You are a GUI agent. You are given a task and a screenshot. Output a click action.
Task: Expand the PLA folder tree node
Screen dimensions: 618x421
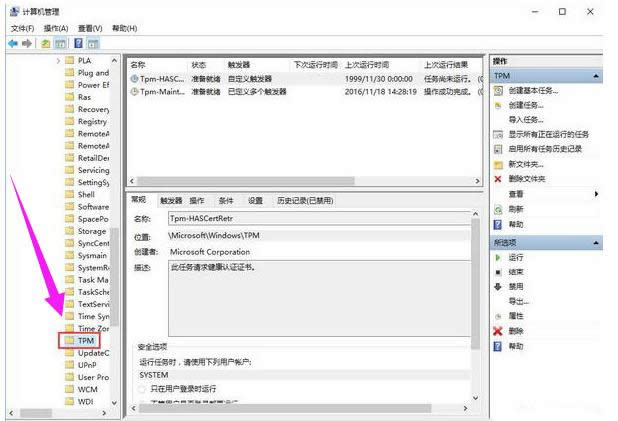[59, 59]
